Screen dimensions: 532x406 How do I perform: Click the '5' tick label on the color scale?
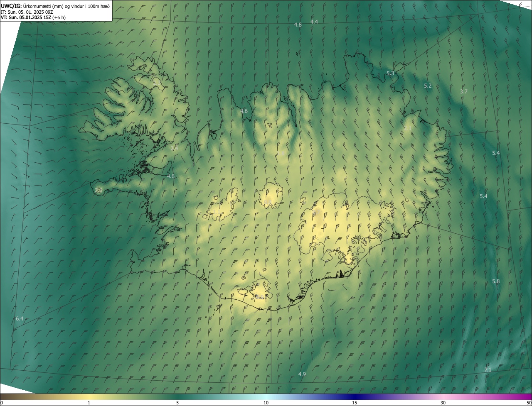tap(177, 403)
